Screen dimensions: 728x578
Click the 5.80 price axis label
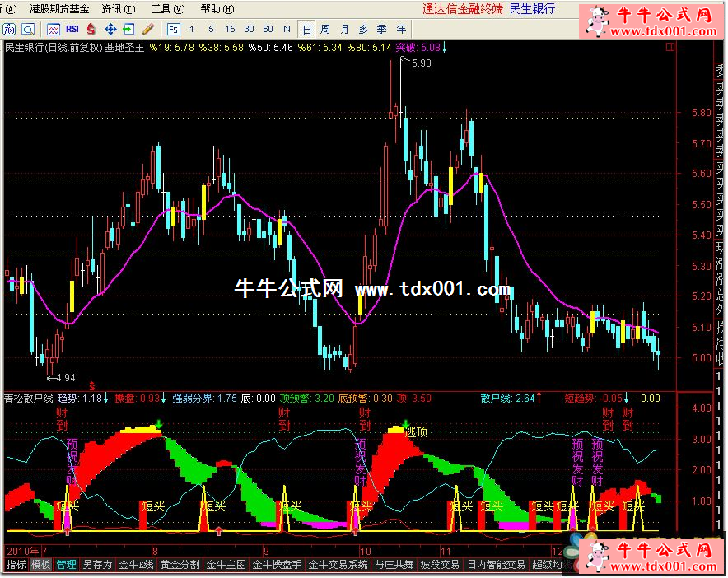point(701,113)
